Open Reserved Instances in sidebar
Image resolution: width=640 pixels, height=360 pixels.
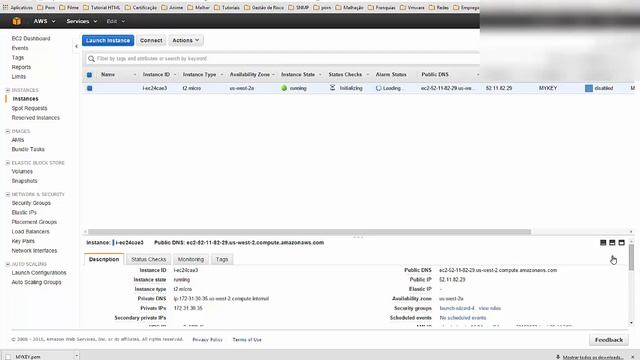pos(36,118)
